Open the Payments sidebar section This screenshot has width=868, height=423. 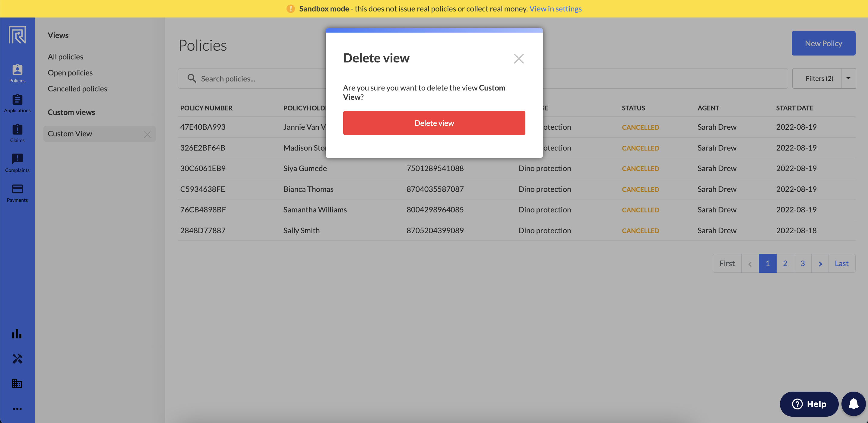17,193
